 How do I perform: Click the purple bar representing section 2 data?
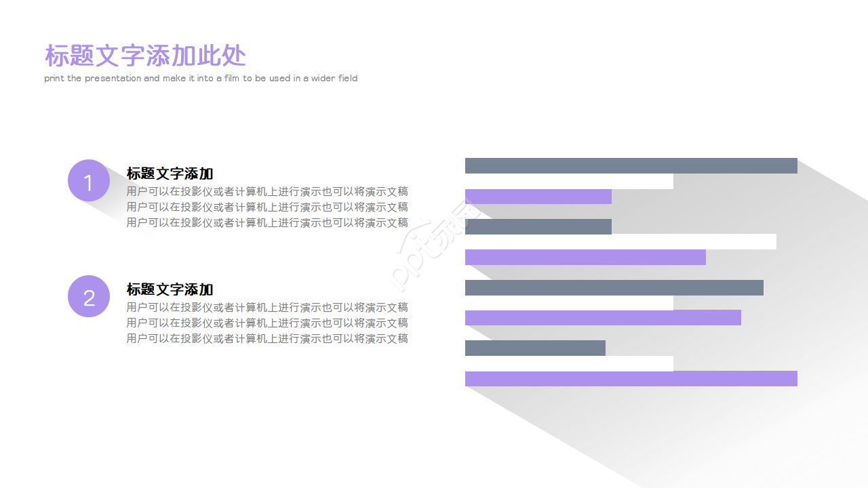click(602, 316)
